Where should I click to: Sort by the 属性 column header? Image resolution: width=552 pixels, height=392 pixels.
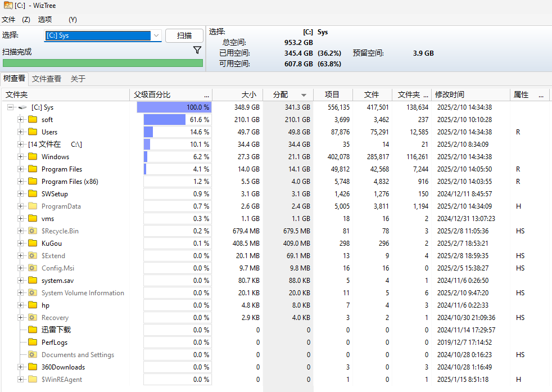[530, 94]
